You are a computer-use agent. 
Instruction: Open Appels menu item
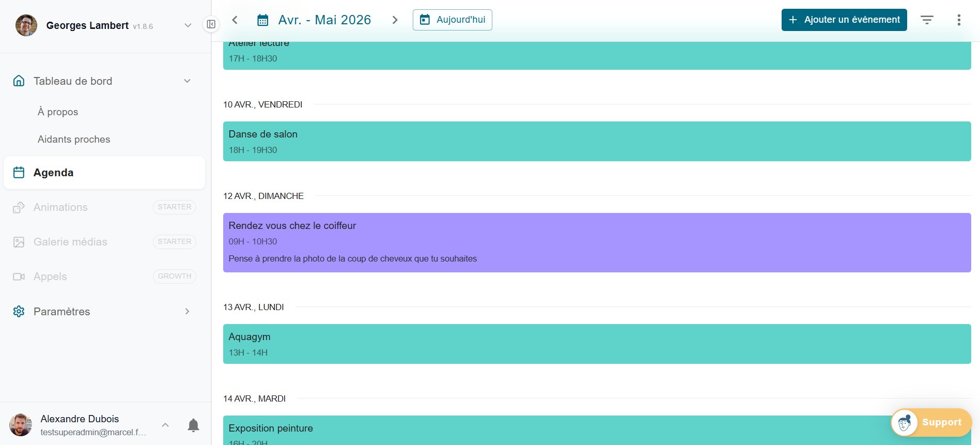(x=50, y=277)
